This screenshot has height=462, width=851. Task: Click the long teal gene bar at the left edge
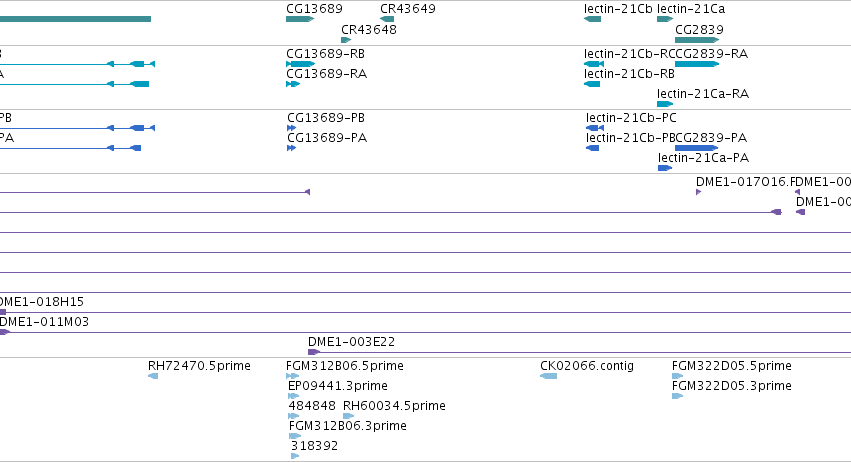75,19
